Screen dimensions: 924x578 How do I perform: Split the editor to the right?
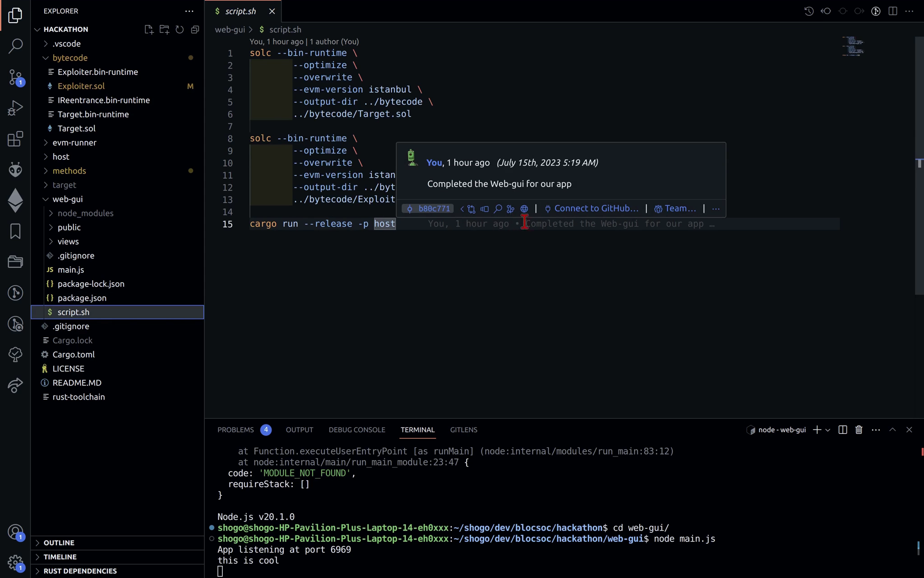893,11
